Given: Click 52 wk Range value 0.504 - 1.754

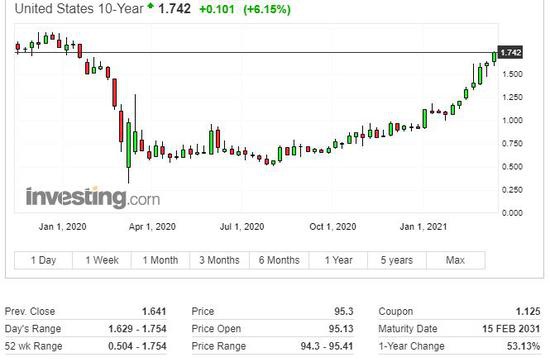Looking at the screenshot, I should click(x=137, y=346).
